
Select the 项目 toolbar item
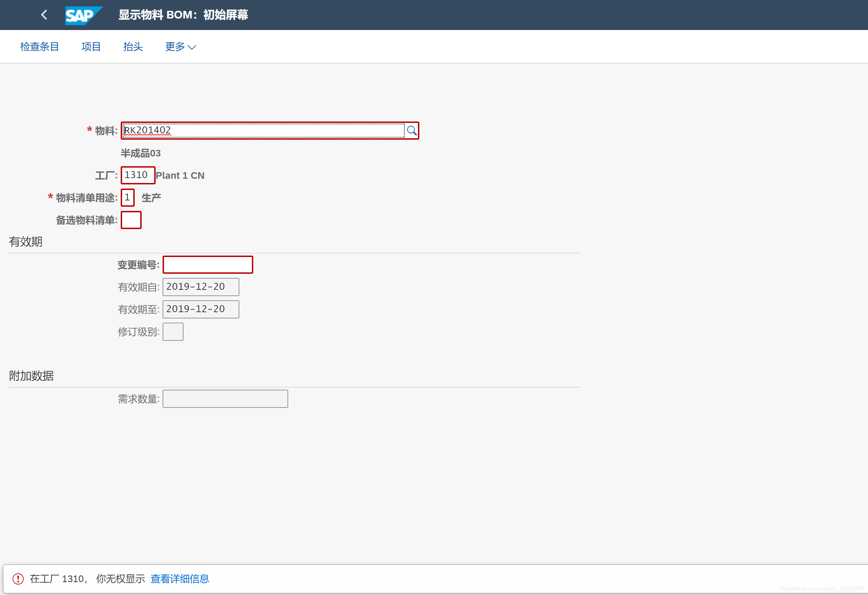click(x=91, y=47)
